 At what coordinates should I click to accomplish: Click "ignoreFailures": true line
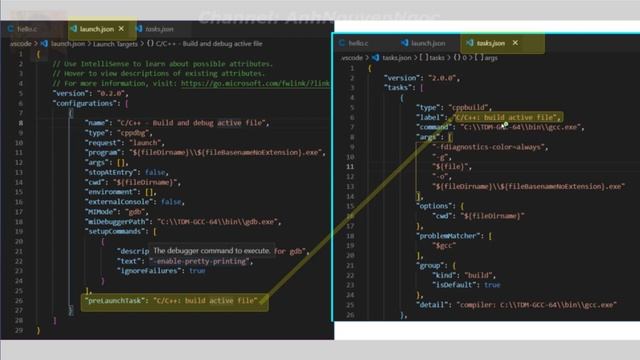point(161,271)
